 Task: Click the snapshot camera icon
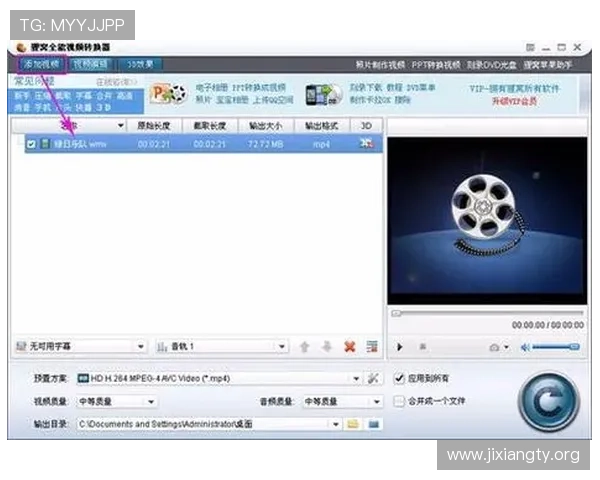(x=494, y=347)
